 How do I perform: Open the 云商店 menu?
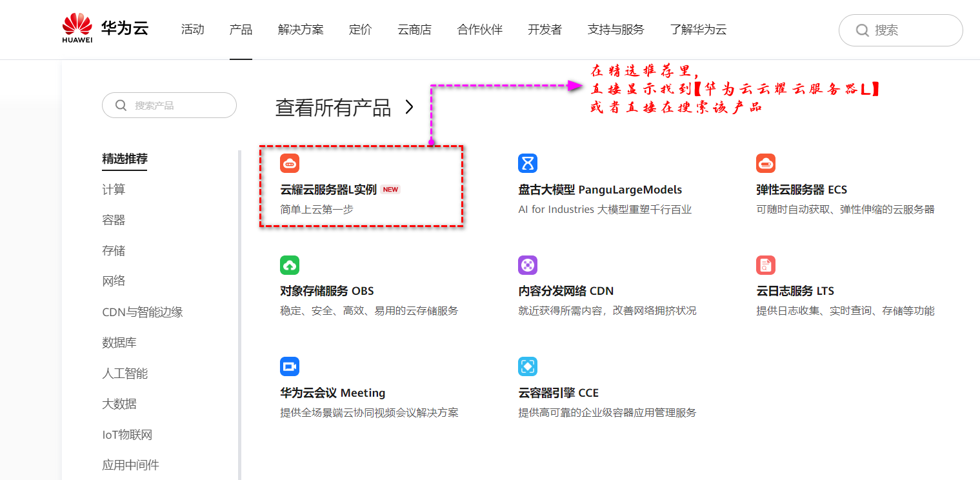[x=414, y=30]
